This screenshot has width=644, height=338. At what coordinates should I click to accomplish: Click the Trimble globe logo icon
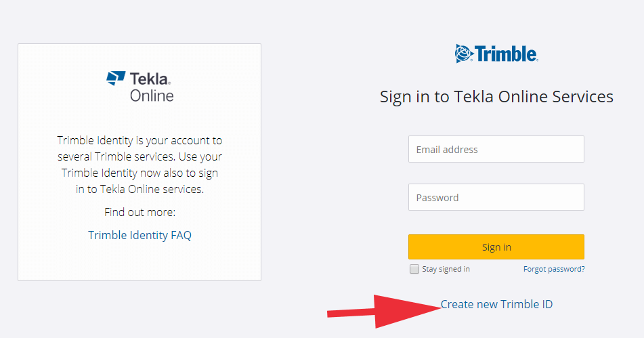click(465, 54)
